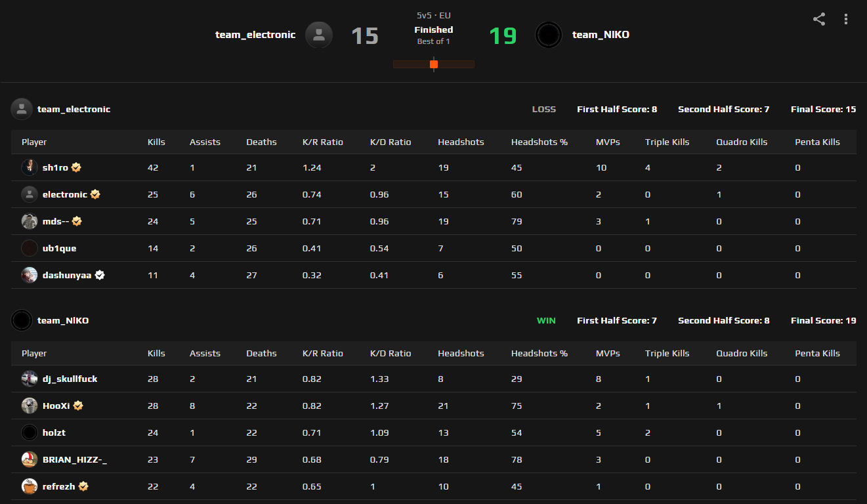The image size is (867, 504).
Task: Click mds--'s avatar thumbnail
Action: 29,221
